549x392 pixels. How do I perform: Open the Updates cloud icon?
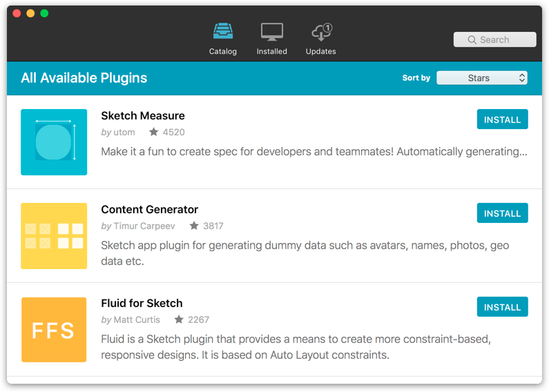321,32
